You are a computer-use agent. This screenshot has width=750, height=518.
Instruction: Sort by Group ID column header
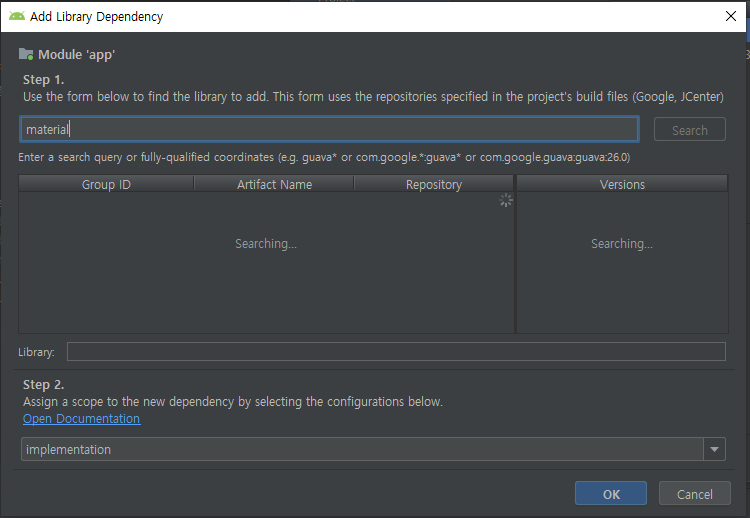106,184
